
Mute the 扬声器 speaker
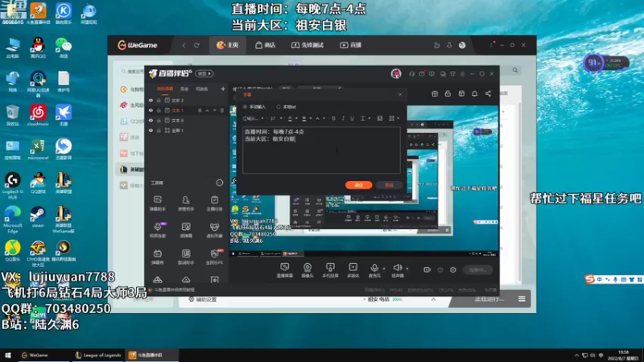coord(397,268)
